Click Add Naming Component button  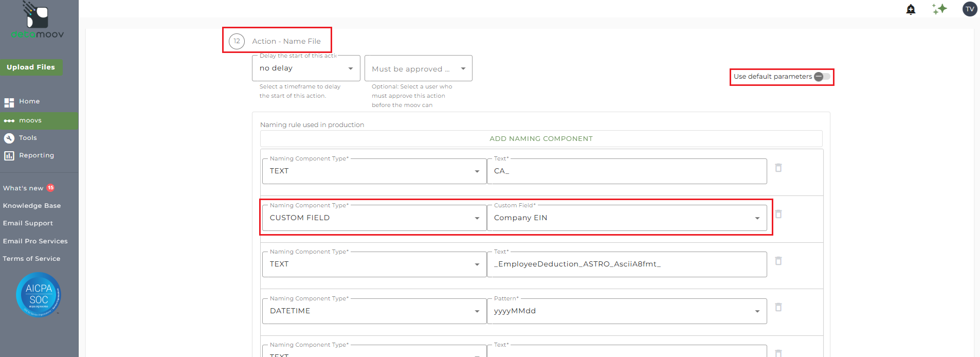[541, 139]
